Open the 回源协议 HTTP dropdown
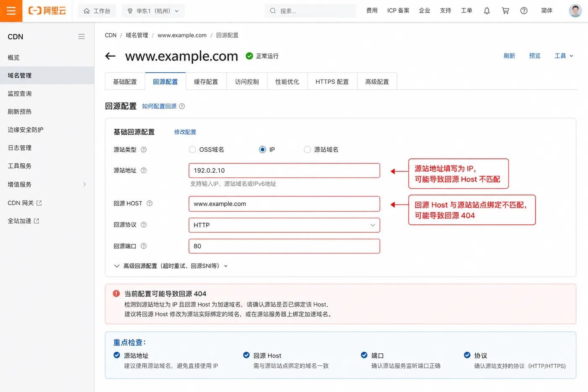The image size is (588, 392). pyautogui.click(x=284, y=225)
